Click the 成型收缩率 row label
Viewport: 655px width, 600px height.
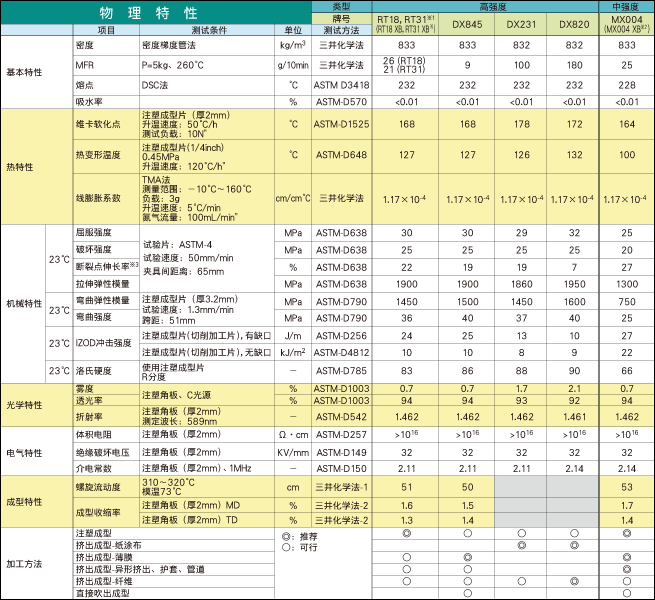pos(98,512)
